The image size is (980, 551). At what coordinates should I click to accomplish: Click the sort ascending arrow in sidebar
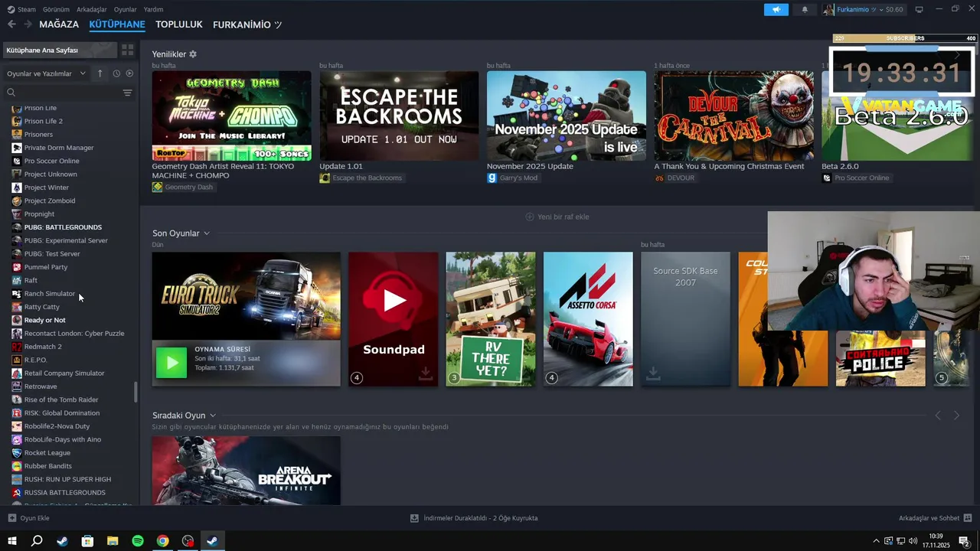tap(100, 73)
